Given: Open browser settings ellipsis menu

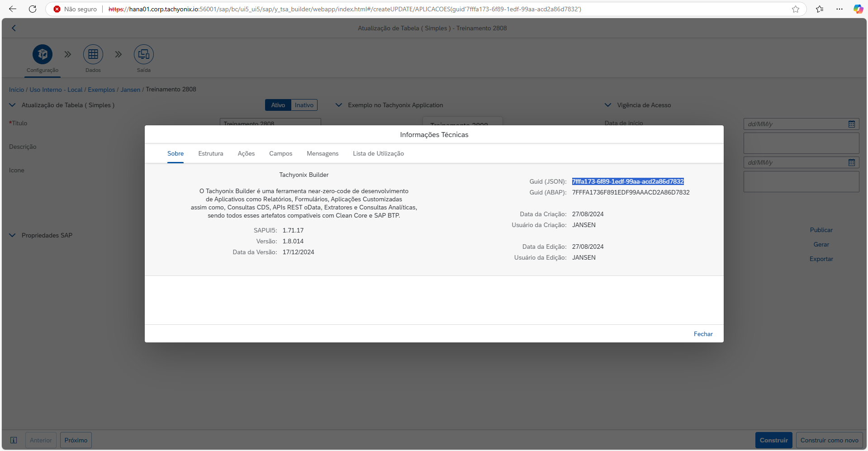Looking at the screenshot, I should point(840,9).
